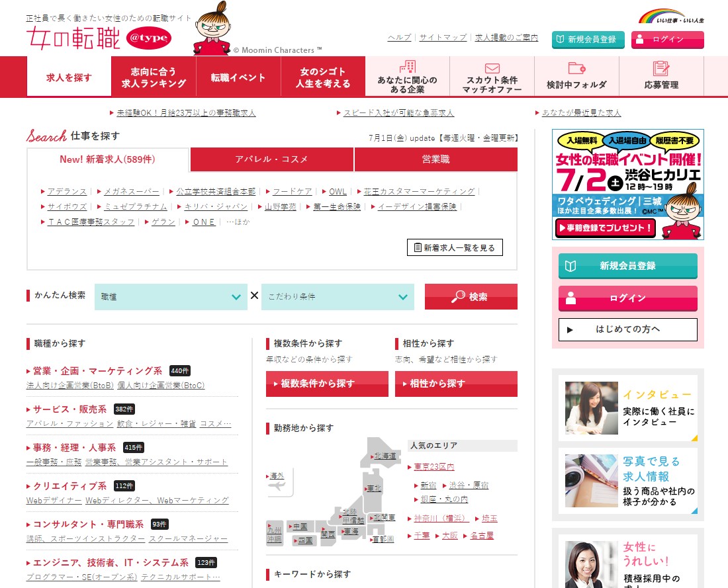Open 法人向け企画営業(BtoB) link

coord(70,385)
